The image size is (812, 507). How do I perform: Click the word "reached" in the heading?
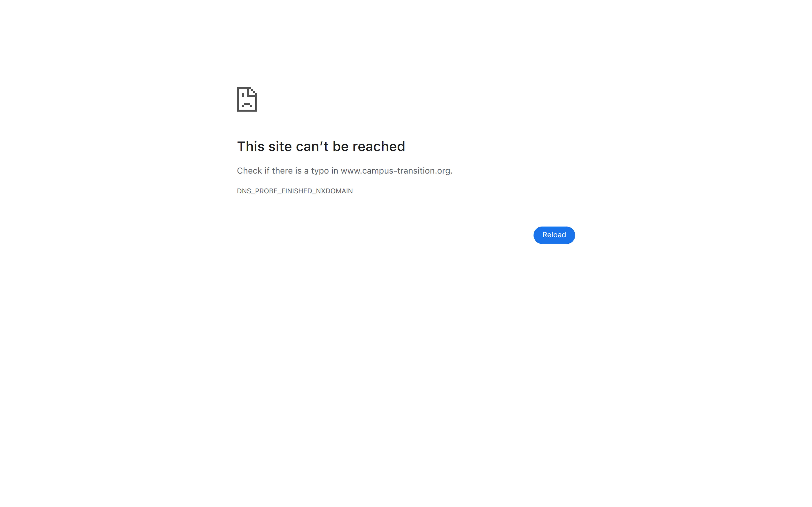[x=379, y=146]
